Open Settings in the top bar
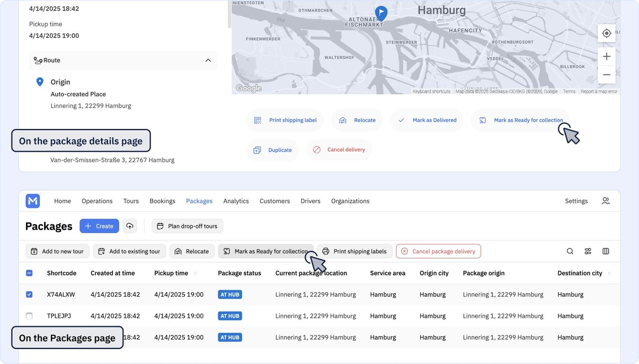The image size is (639, 364). pos(576,201)
